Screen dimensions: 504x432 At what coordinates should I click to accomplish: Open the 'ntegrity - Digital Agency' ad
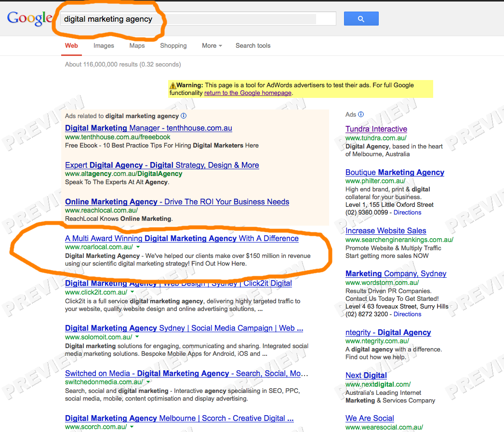coord(388,332)
